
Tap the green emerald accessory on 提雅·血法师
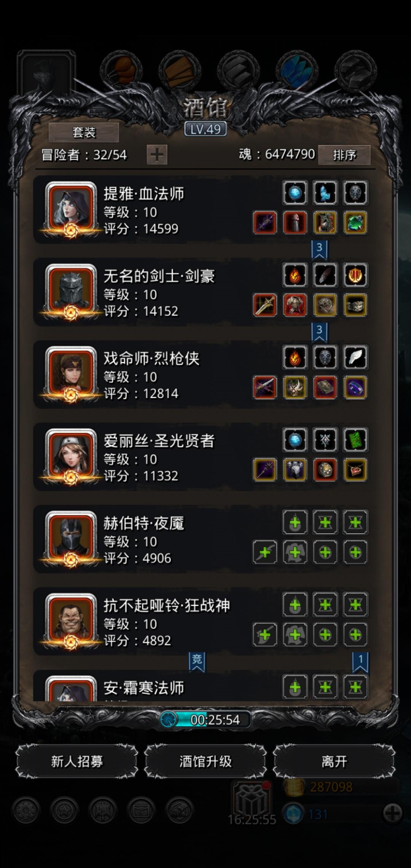(x=355, y=223)
